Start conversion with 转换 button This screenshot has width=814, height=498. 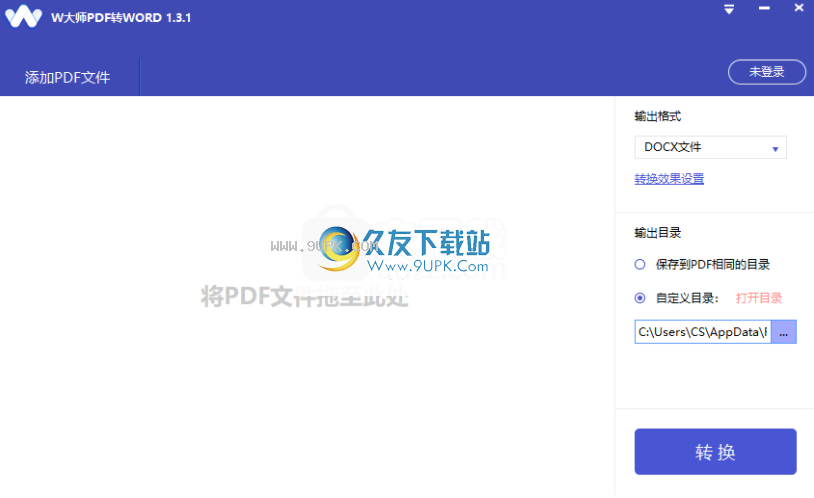click(x=715, y=452)
